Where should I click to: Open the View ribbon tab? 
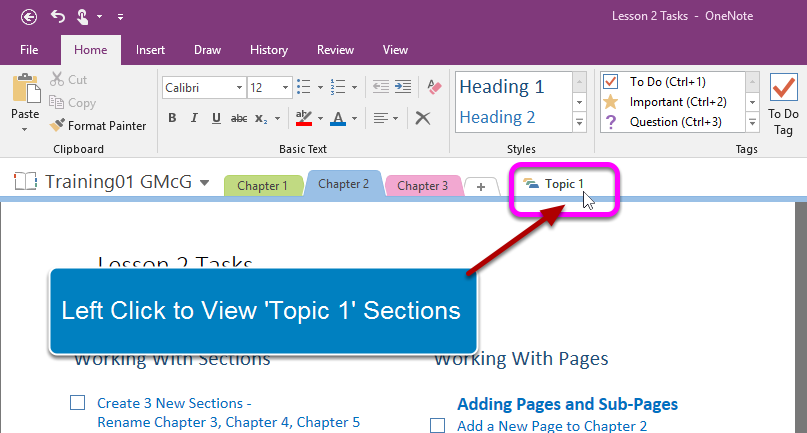395,50
